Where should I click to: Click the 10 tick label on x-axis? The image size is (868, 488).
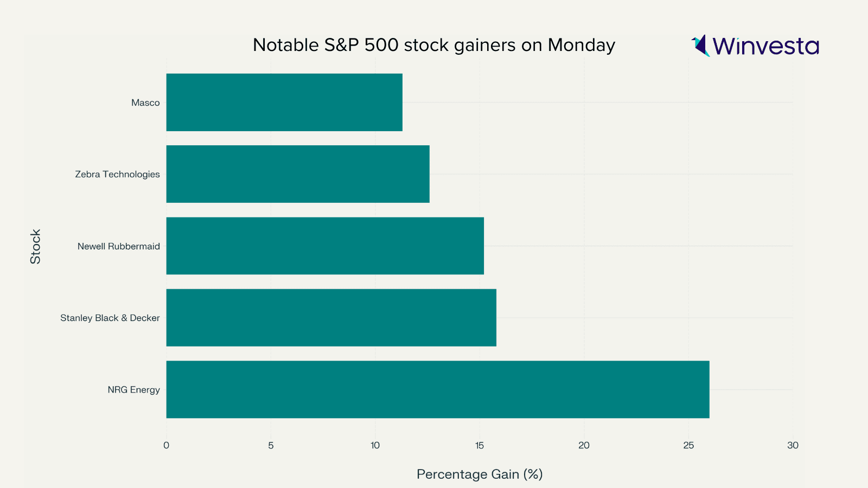coord(375,445)
